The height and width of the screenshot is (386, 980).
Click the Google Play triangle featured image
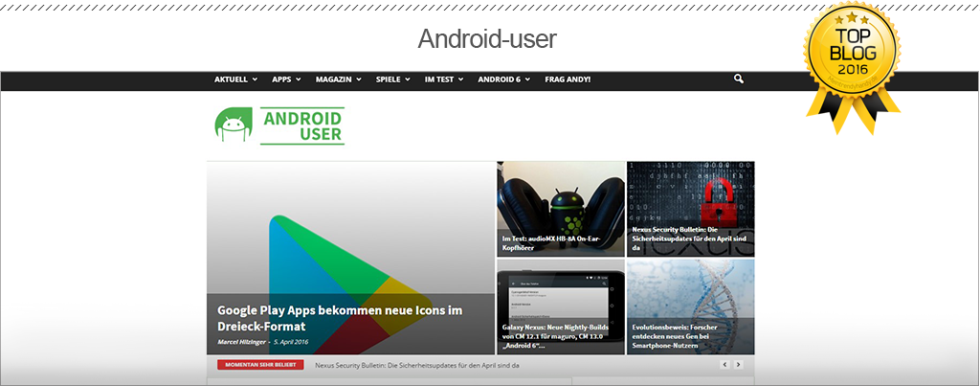[350, 258]
